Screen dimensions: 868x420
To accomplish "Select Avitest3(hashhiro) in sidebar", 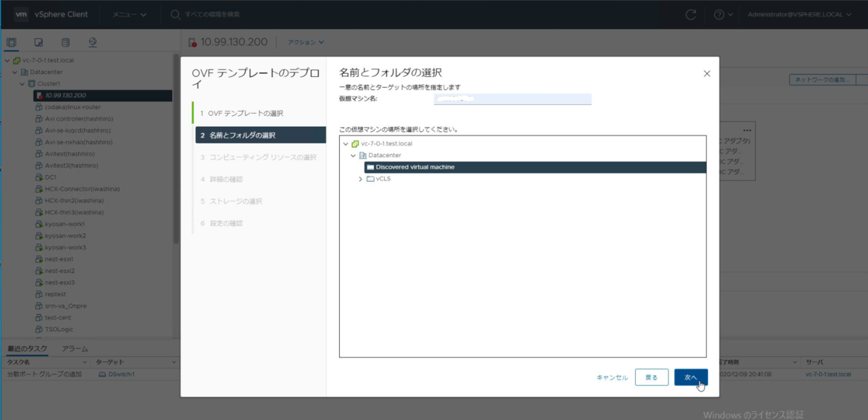I will [x=72, y=165].
